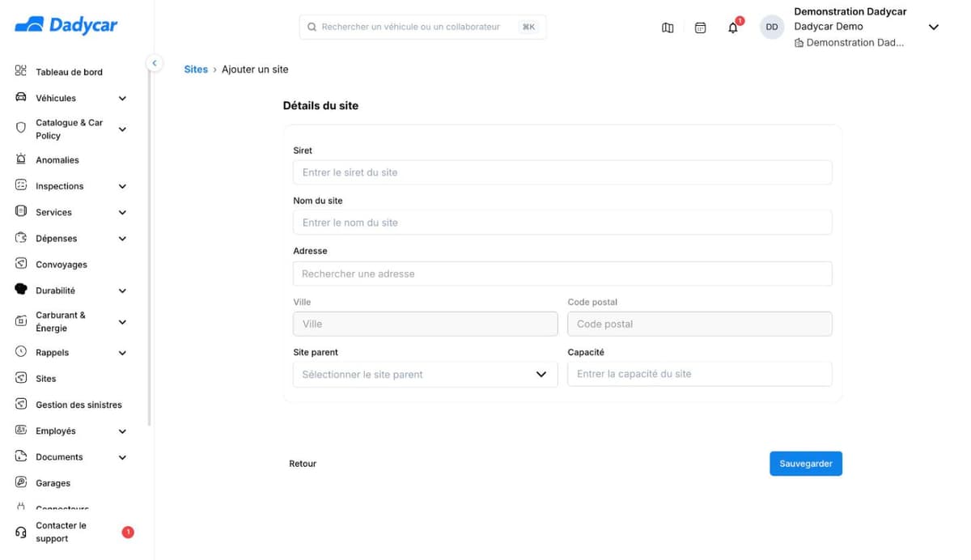Click the Ville field
Image resolution: width=971 pixels, height=560 pixels.
tap(425, 324)
